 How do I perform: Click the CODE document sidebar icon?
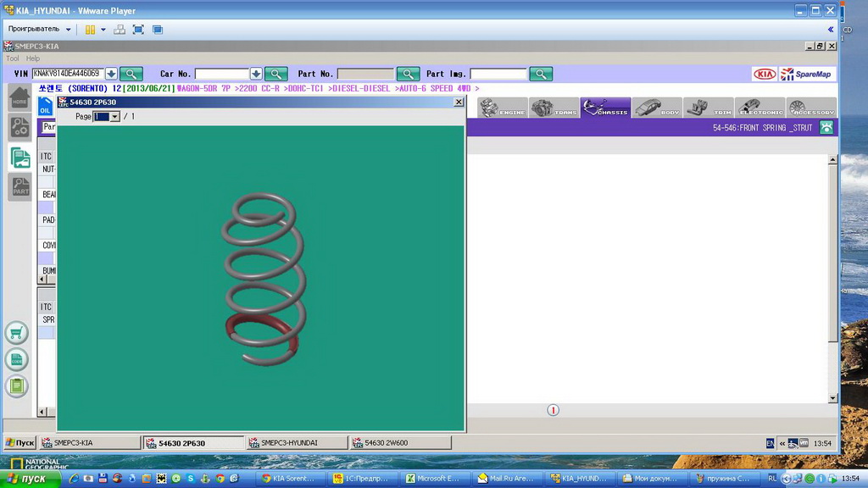16,359
